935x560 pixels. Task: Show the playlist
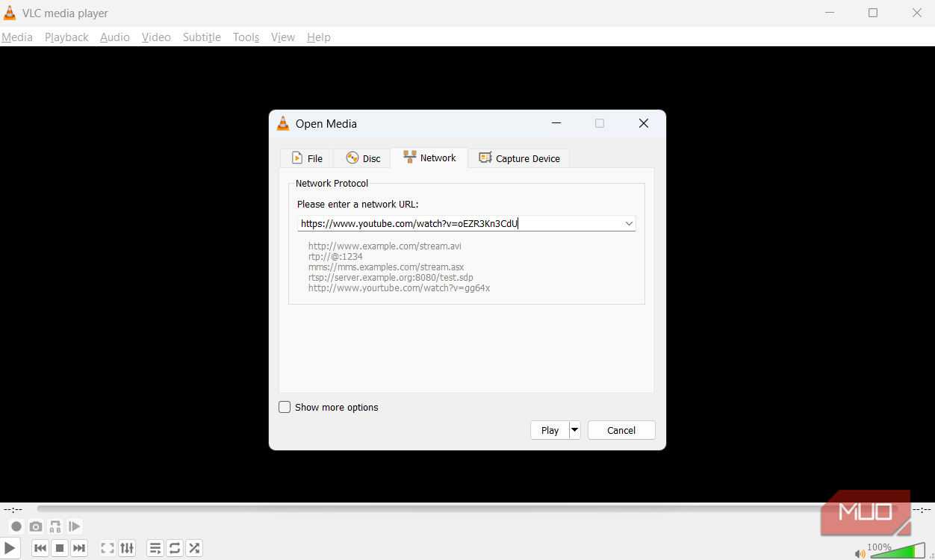155,548
